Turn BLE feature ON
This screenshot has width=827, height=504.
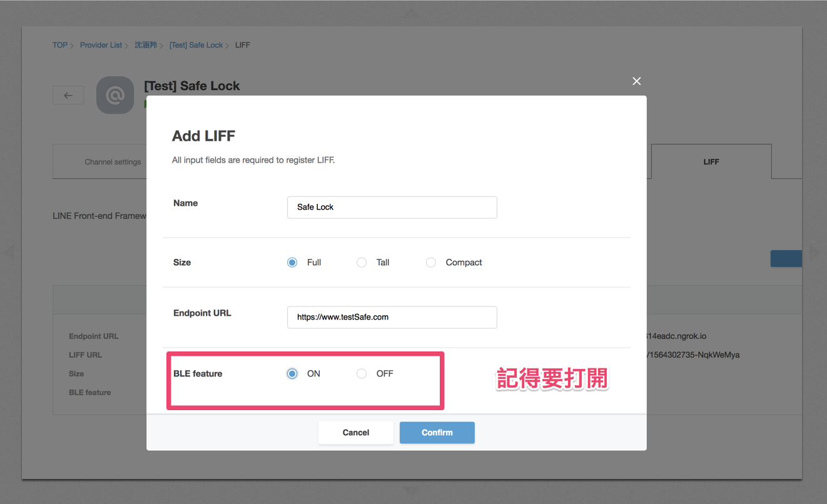(292, 374)
